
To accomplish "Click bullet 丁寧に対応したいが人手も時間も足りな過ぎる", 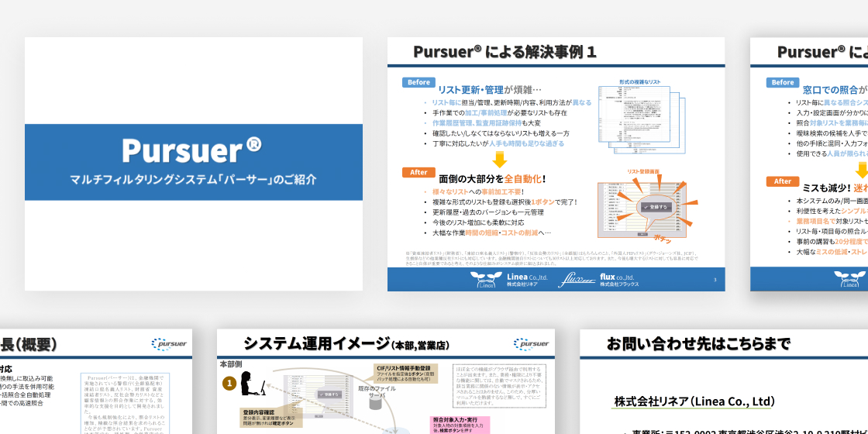I will point(498,143).
